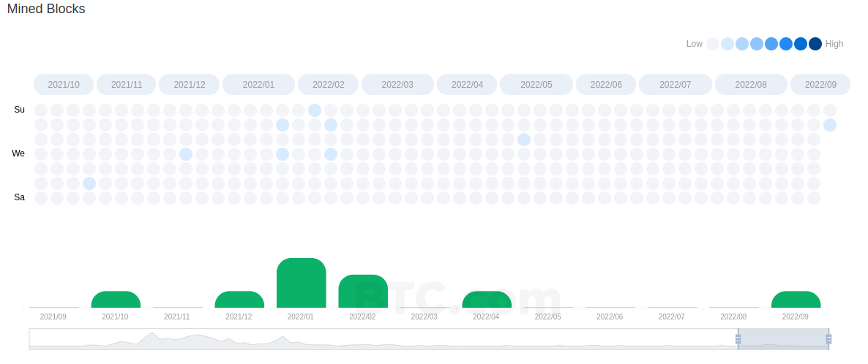Click the 2022/05 month pill

[536, 85]
